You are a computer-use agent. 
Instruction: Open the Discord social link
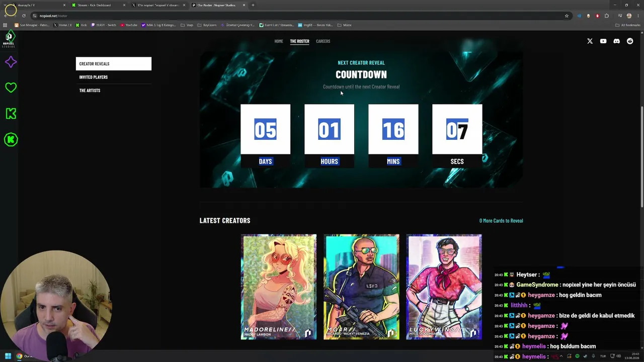coord(616,41)
